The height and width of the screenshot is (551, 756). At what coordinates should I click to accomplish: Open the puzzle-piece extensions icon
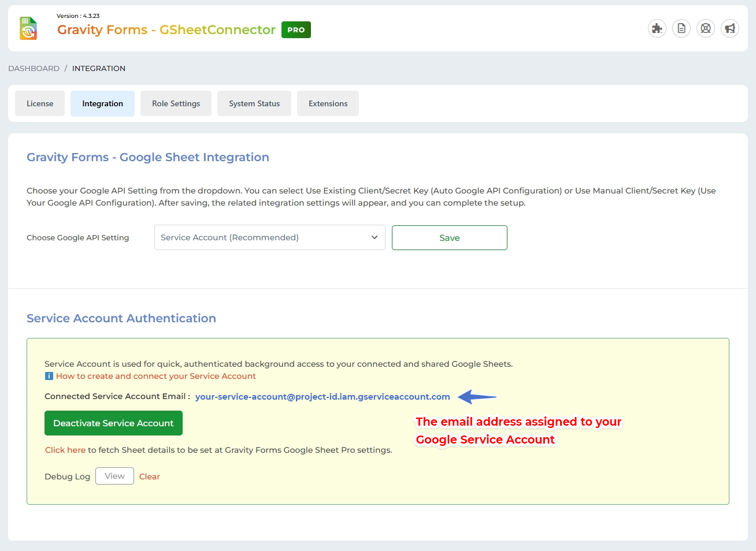tap(657, 28)
